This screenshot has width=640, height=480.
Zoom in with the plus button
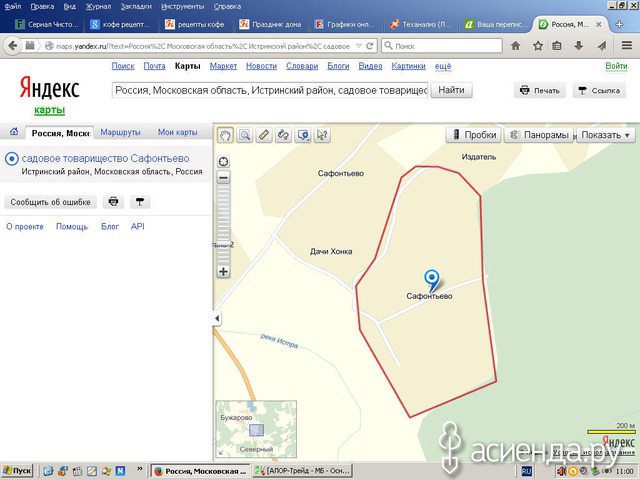(x=223, y=271)
